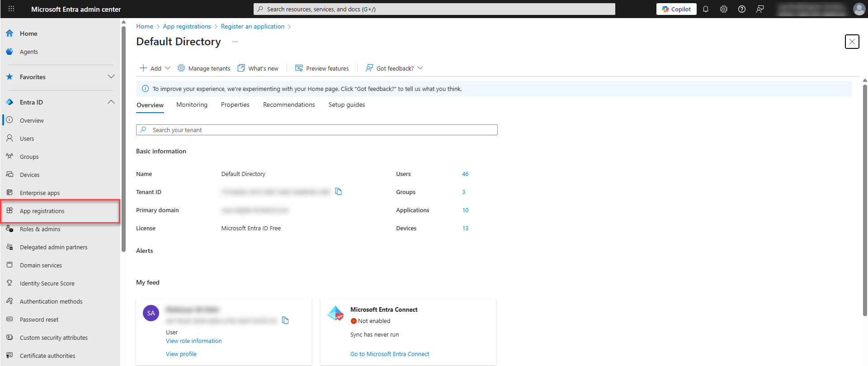868x366 pixels.
Task: Switch to the Recommendations tab
Action: coord(289,105)
